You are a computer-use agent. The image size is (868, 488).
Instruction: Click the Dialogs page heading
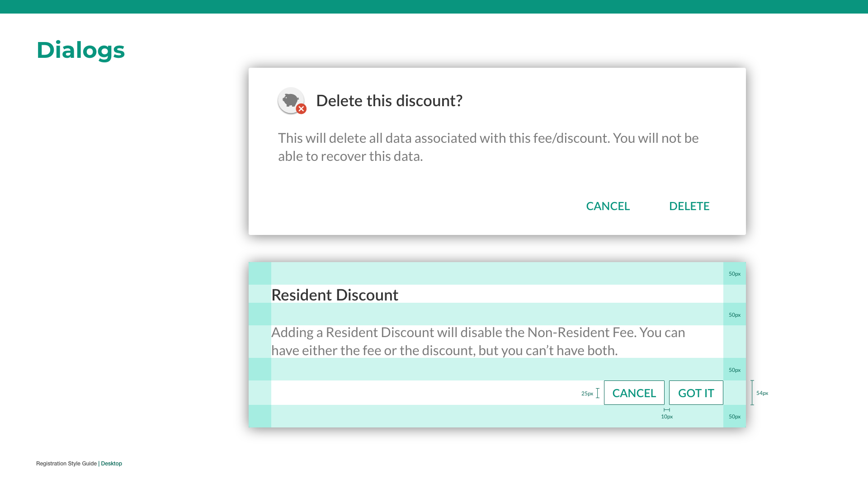coord(80,50)
